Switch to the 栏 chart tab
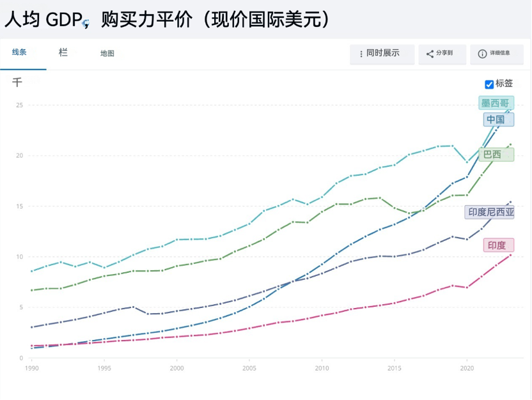532x400 pixels. point(63,52)
